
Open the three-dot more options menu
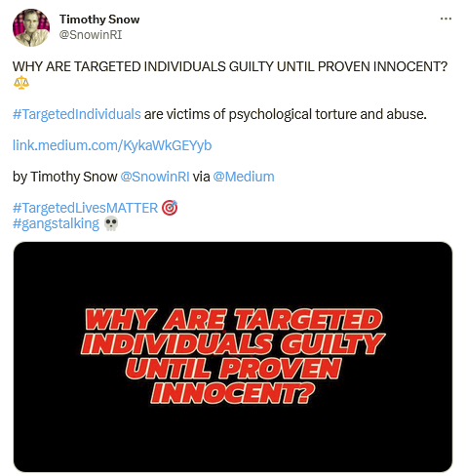(446, 19)
